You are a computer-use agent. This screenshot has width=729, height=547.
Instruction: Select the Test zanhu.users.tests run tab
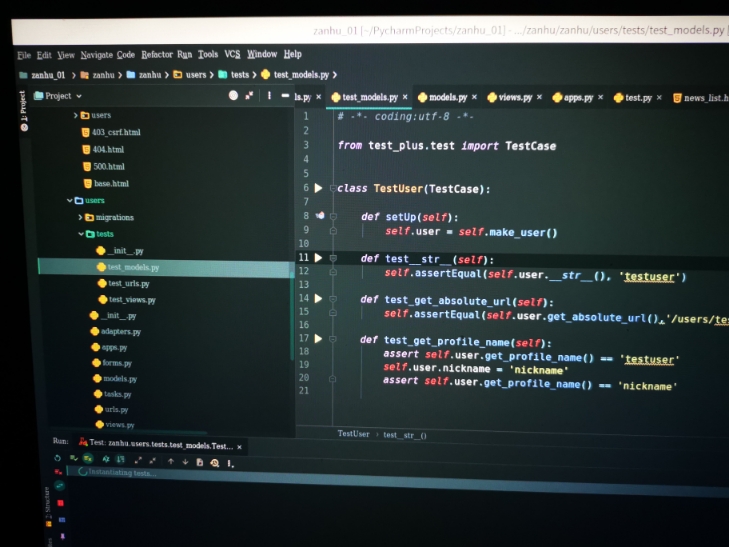[161, 444]
